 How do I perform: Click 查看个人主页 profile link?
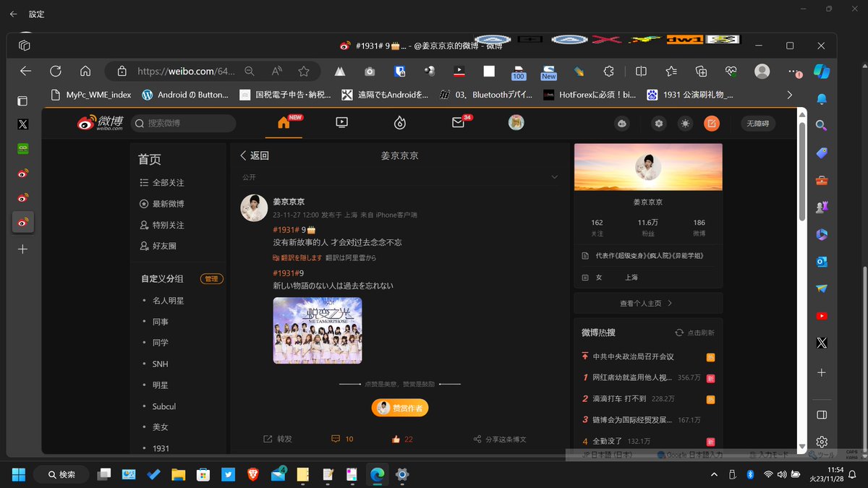click(x=646, y=304)
